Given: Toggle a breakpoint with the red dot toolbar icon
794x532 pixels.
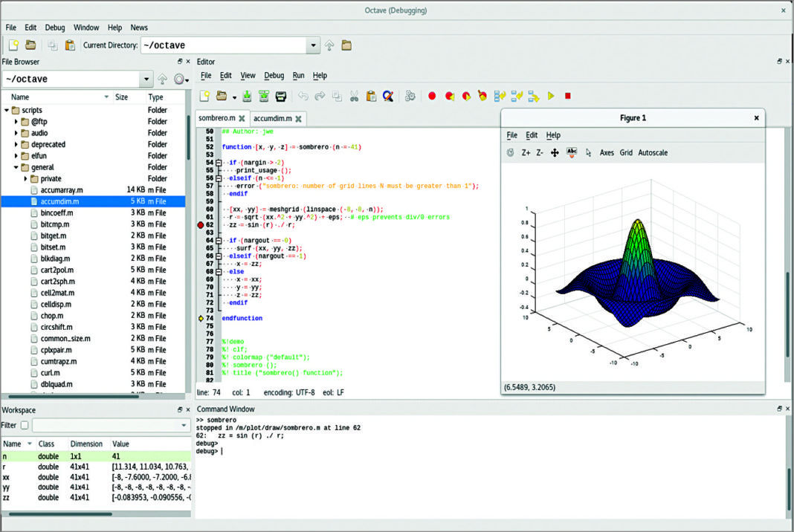Looking at the screenshot, I should (x=431, y=95).
